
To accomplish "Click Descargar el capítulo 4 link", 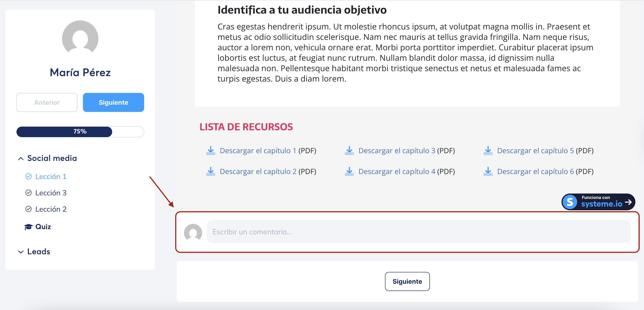I will pos(397,172).
